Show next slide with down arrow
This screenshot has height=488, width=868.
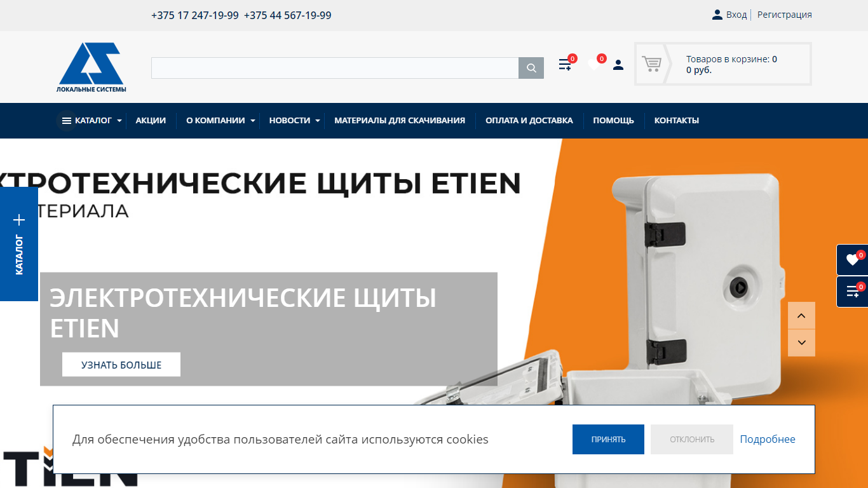click(x=801, y=343)
